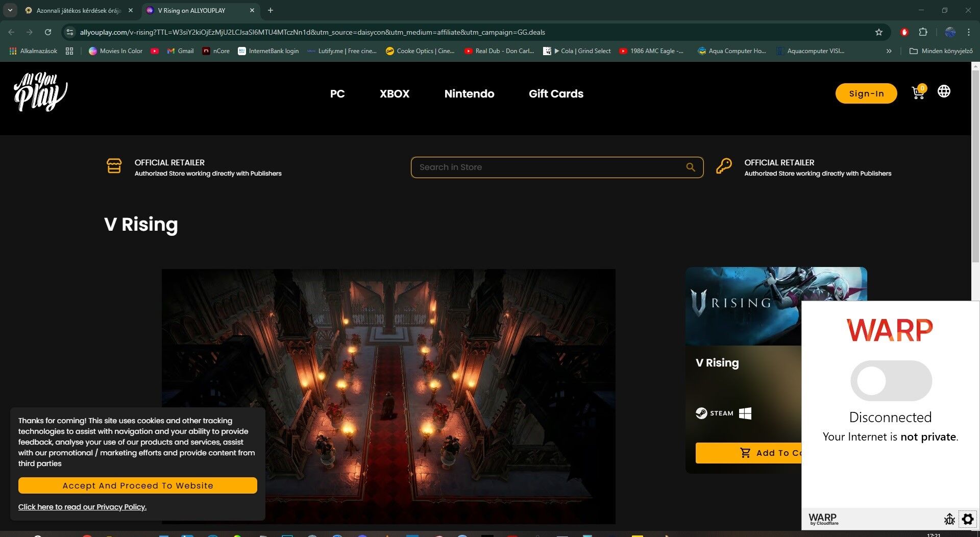Go back to previous page
The width and height of the screenshot is (980, 537).
pos(11,32)
